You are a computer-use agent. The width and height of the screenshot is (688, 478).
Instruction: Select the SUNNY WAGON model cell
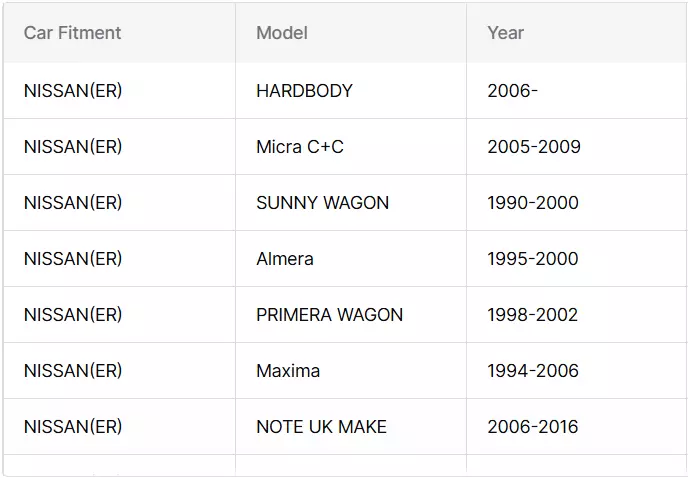[x=351, y=203]
